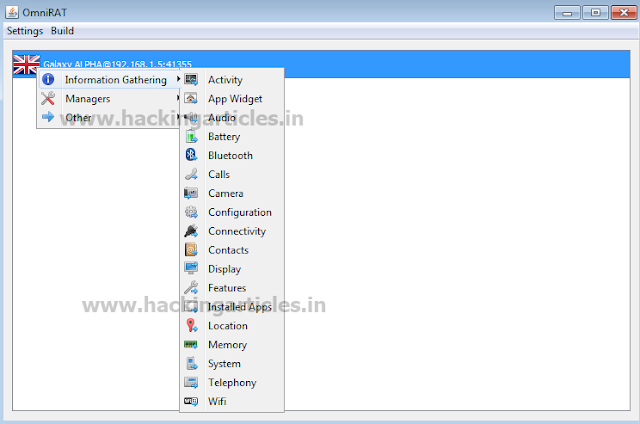
Task: Open the Build menu
Action: pos(62,31)
